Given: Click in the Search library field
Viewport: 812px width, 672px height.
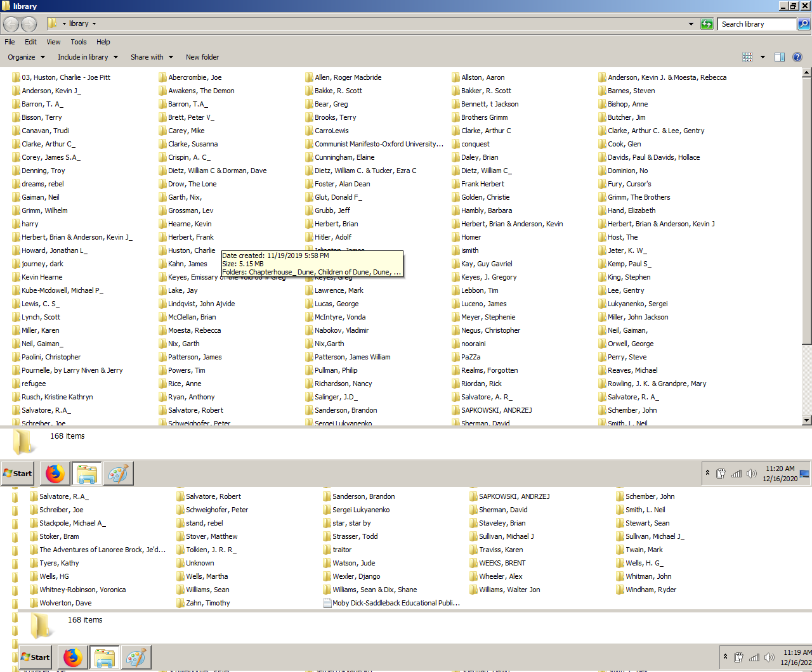Looking at the screenshot, I should click(757, 24).
